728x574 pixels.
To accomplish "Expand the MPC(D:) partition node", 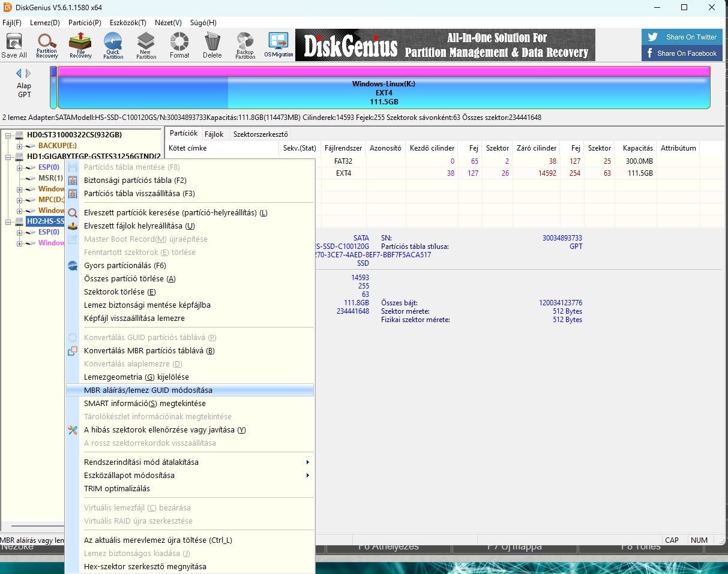I will pos(20,200).
